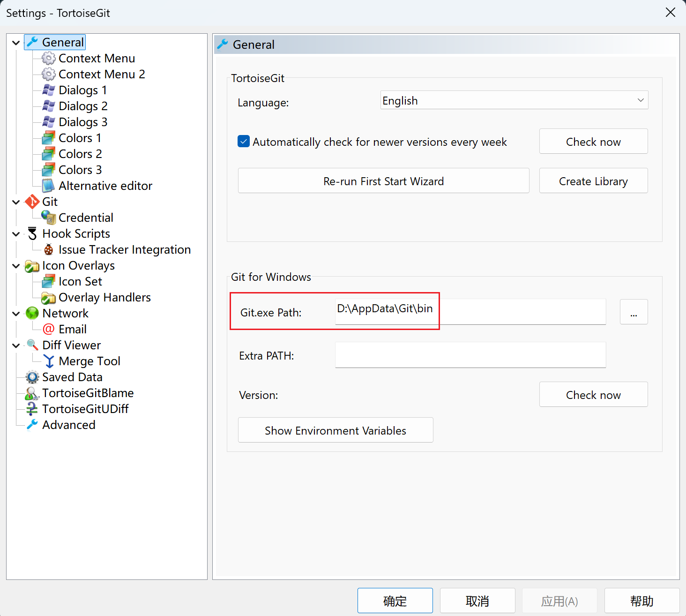686x616 pixels.
Task: Click the TortoiseGitBlame person icon
Action: point(32,393)
